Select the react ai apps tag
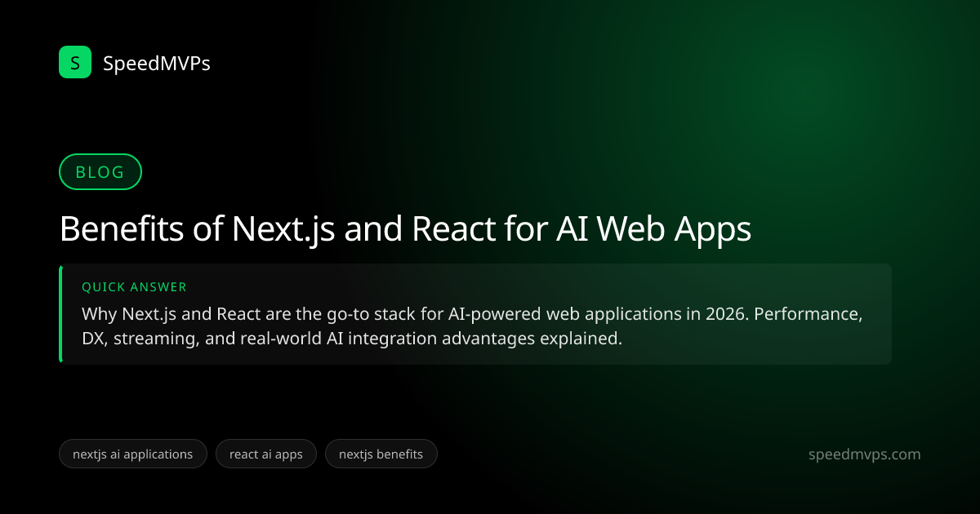Image resolution: width=980 pixels, height=514 pixels. coord(266,454)
